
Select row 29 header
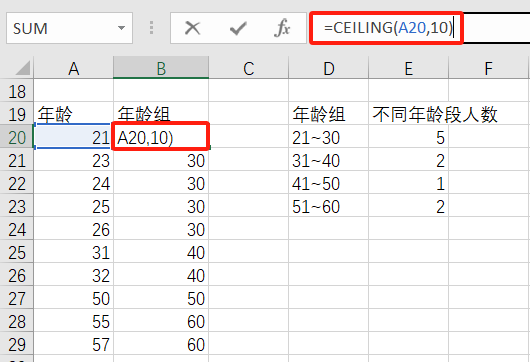pyautogui.click(x=17, y=343)
